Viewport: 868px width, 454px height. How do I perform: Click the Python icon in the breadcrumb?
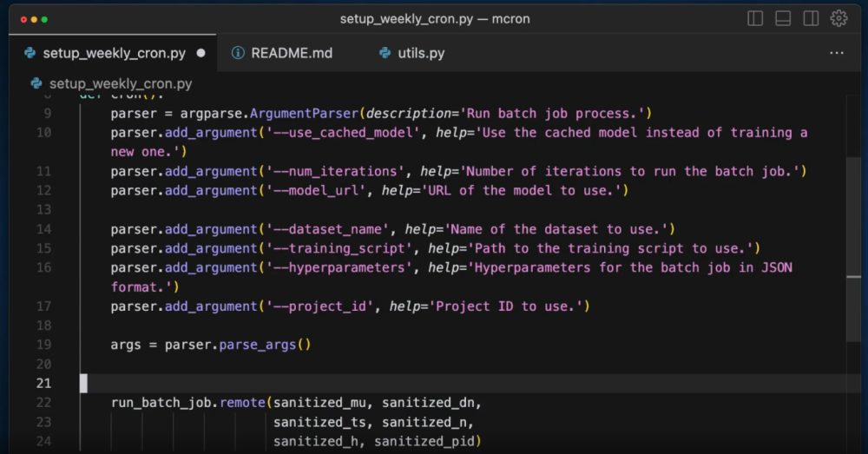point(36,83)
